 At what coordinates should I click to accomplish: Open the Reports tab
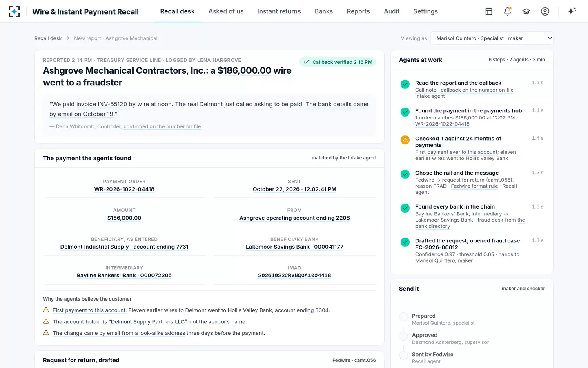358,11
